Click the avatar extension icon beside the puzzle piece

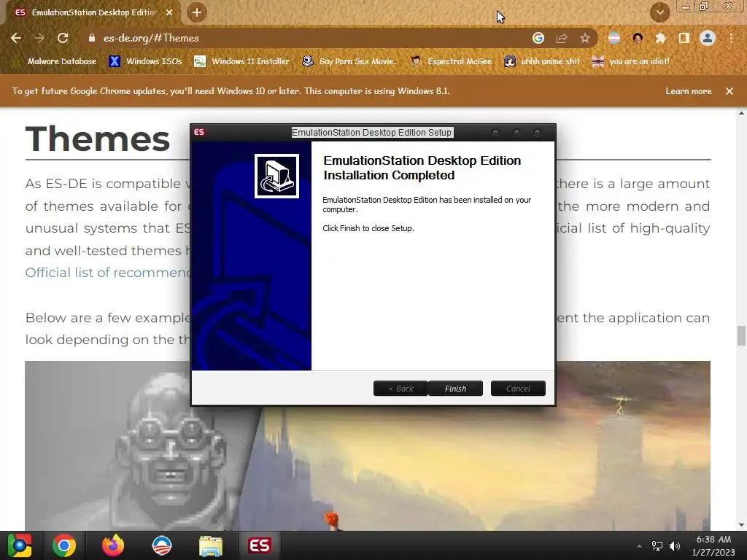(x=638, y=38)
